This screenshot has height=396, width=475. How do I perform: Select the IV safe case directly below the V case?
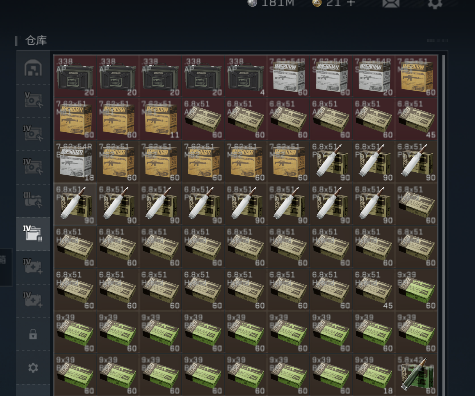click(x=33, y=133)
